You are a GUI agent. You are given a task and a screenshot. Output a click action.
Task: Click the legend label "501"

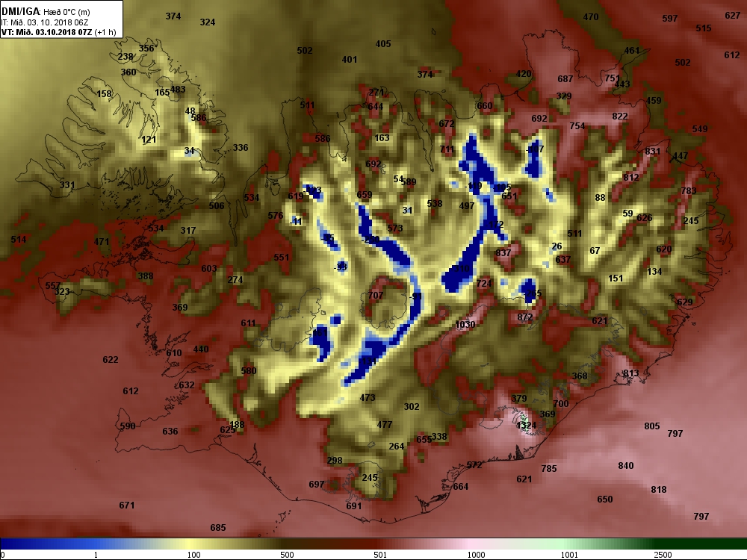pyautogui.click(x=380, y=555)
